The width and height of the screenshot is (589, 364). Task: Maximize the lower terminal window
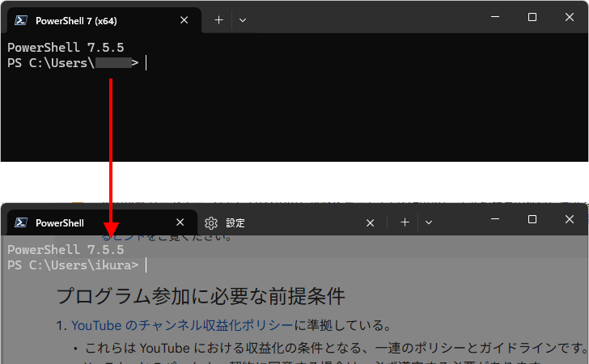(x=532, y=219)
